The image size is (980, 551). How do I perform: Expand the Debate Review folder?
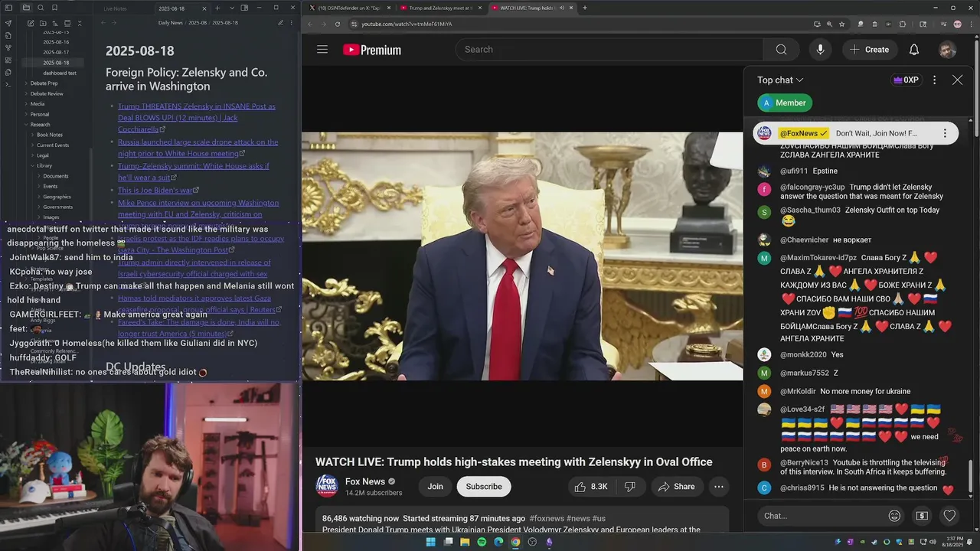(x=47, y=93)
